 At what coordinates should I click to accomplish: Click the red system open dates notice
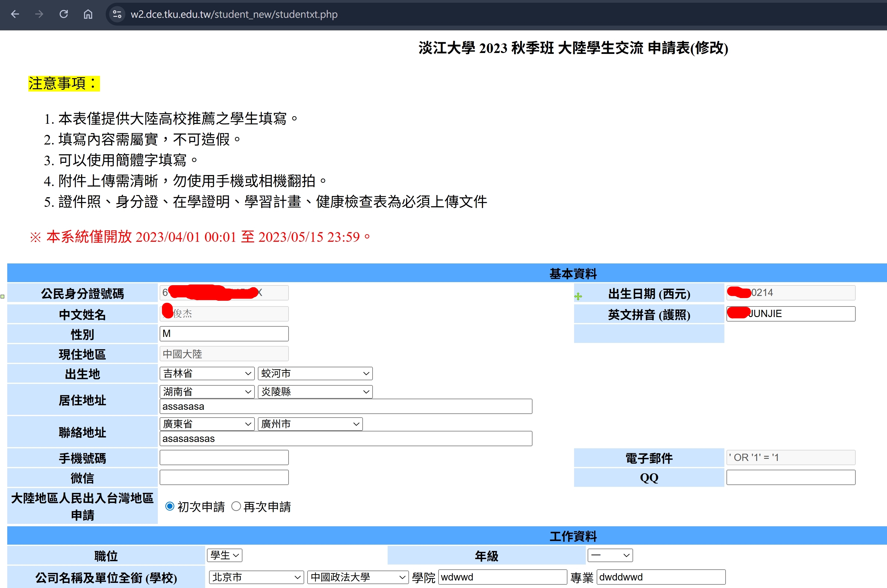(200, 237)
